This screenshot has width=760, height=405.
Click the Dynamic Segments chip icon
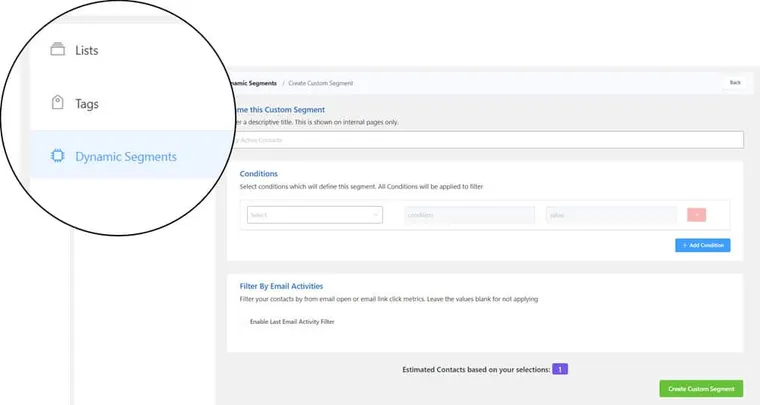click(x=58, y=156)
